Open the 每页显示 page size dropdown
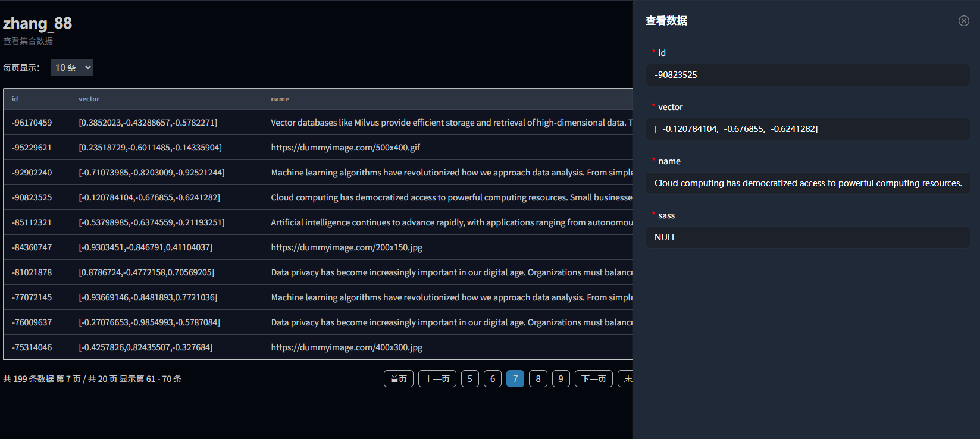 point(71,68)
